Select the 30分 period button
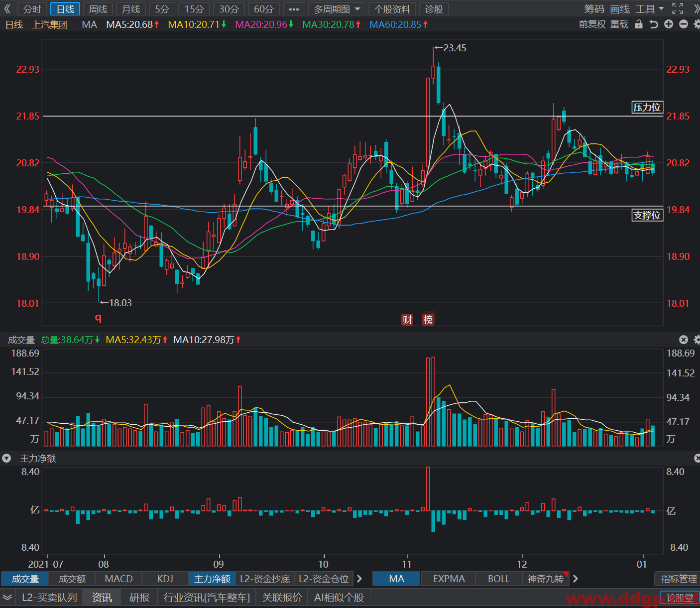 click(x=229, y=9)
